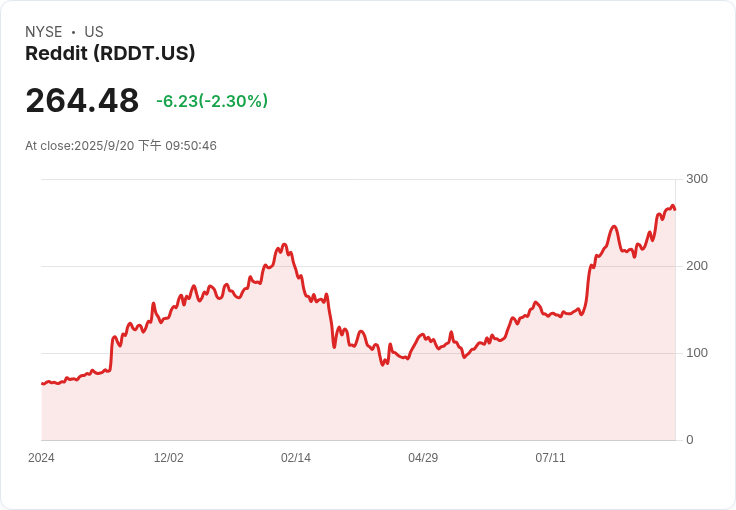Click the NYSE exchange label
This screenshot has height=510, width=736.
(44, 32)
